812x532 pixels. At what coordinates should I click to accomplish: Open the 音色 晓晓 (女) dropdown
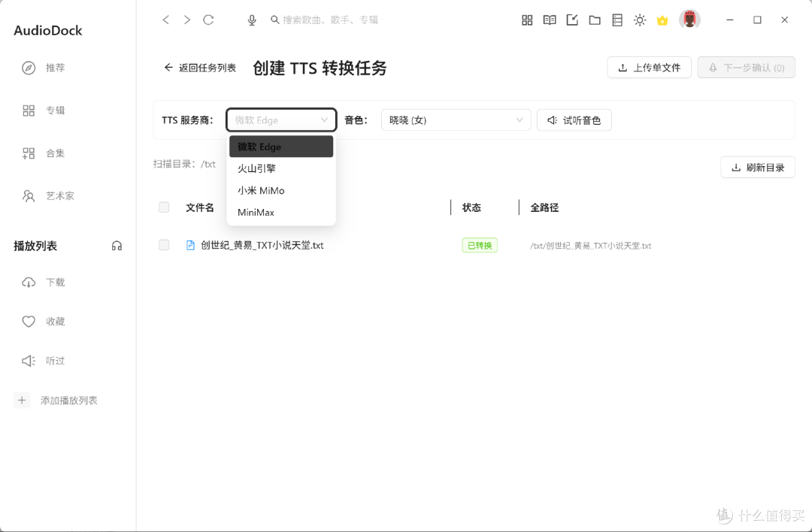(x=456, y=120)
